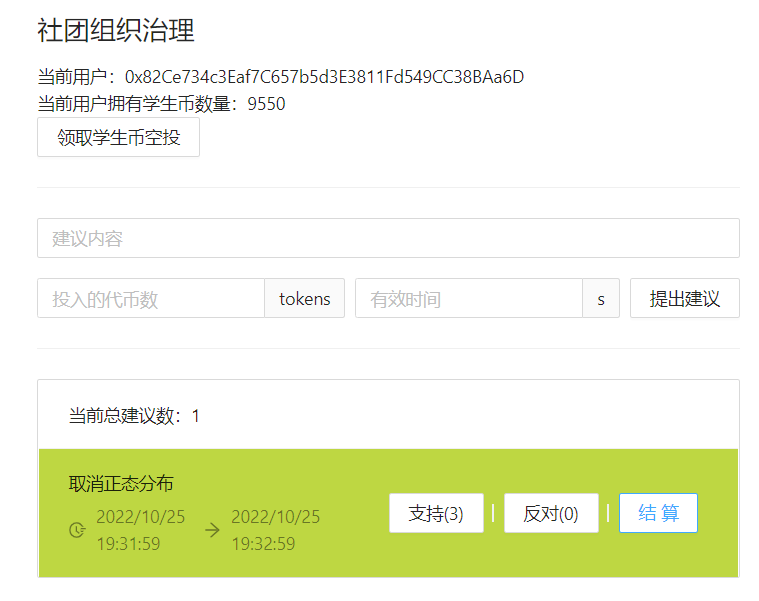Click the tokens unit addon label
759x601 pixels.
click(x=304, y=298)
